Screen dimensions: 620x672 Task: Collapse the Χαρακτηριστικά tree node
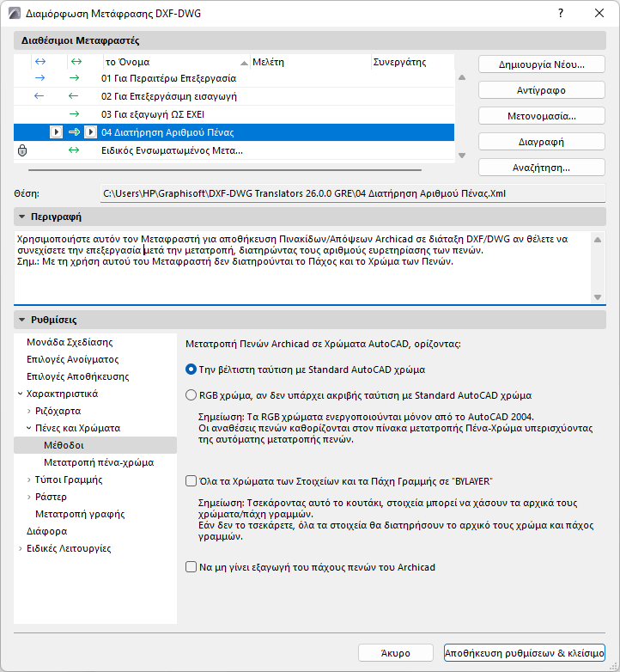click(x=20, y=394)
